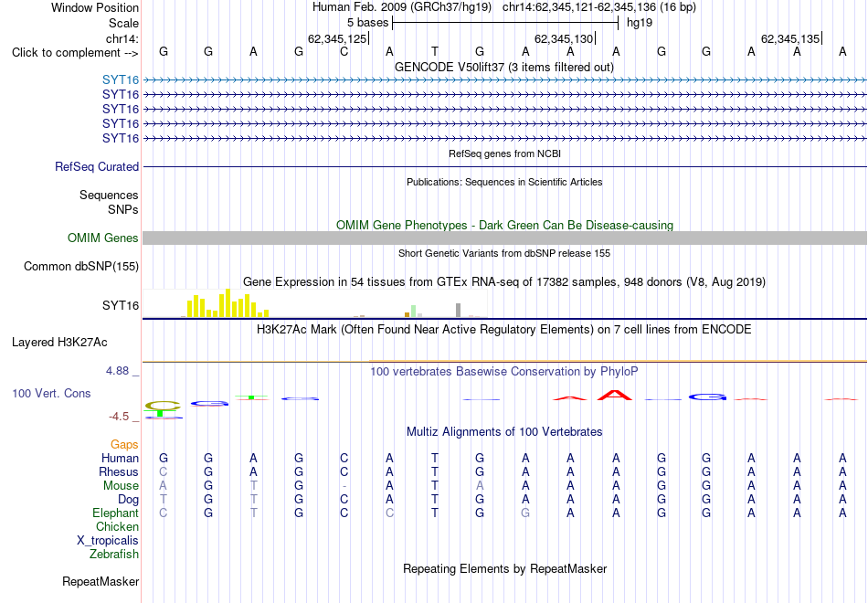Open '100 vertebrates Basewise Conservation by PhyloP' title

click(503, 372)
